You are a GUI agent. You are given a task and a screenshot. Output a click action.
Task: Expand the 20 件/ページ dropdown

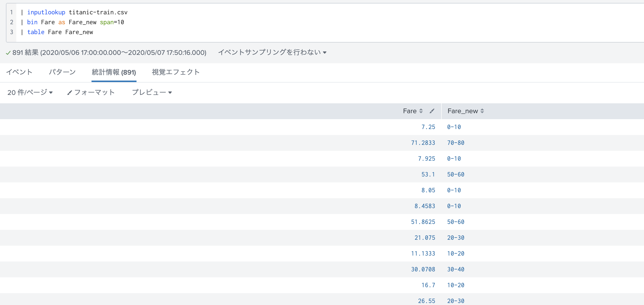click(30, 92)
